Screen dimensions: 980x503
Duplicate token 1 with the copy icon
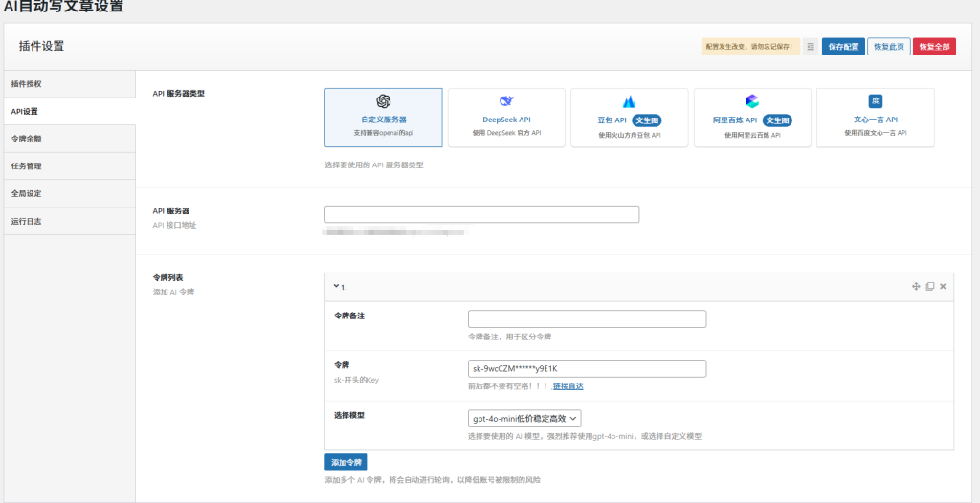929,286
